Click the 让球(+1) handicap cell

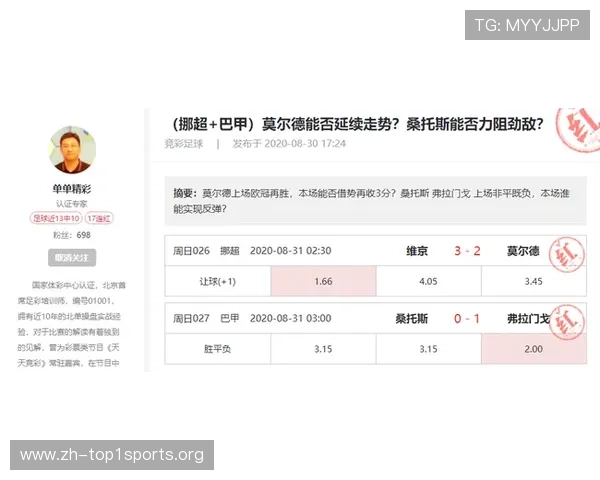coord(218,282)
